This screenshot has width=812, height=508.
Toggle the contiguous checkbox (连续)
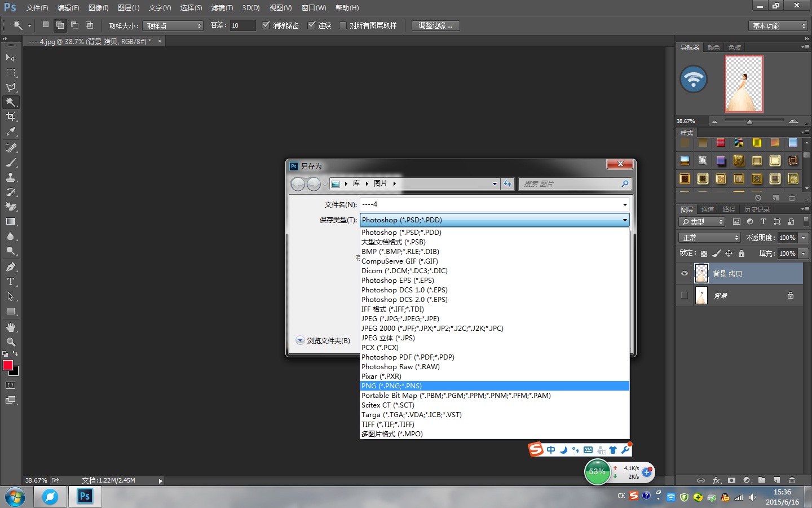click(311, 25)
